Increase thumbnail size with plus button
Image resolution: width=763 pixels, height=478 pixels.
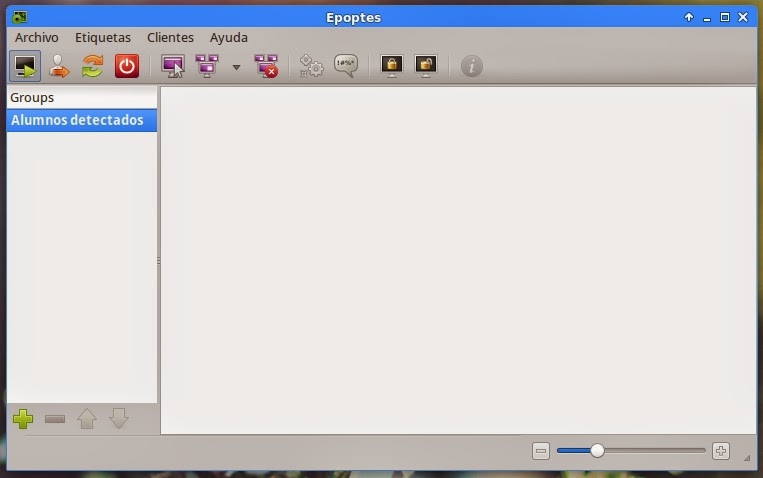(x=721, y=451)
